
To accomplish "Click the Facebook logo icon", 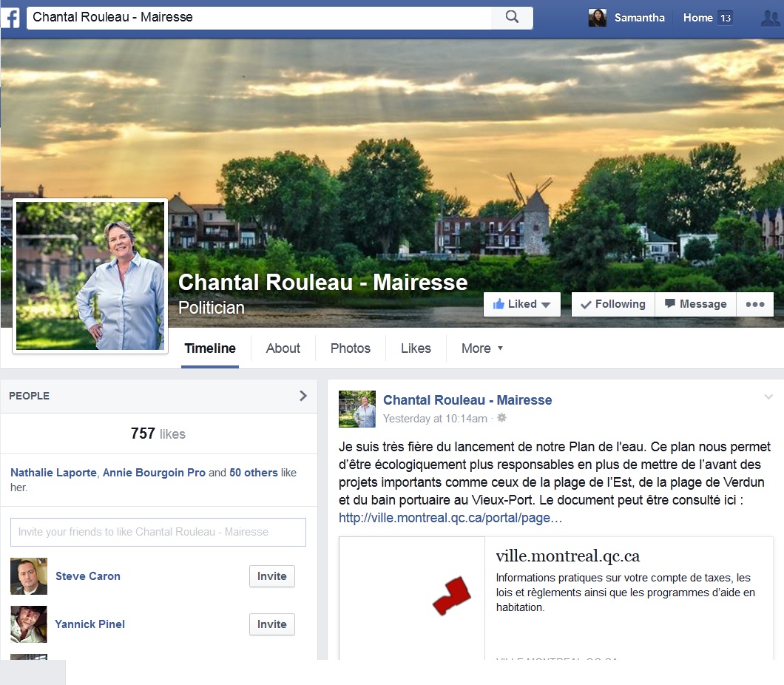I will coord(10,18).
